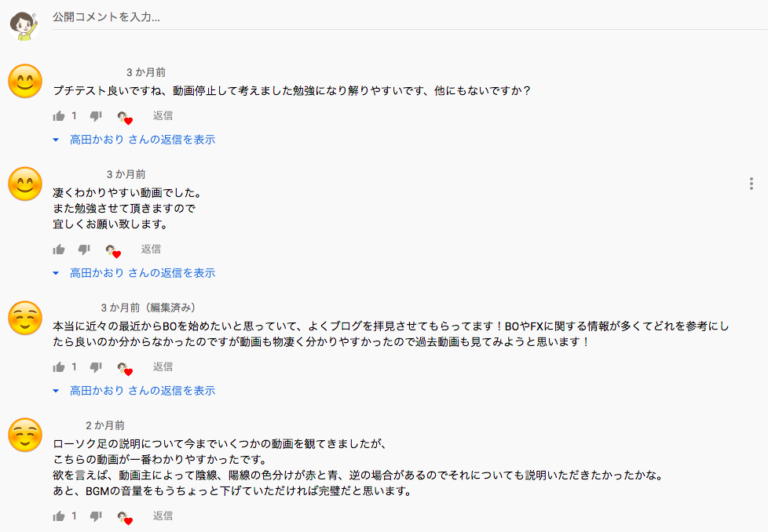
Task: Click the thumbs-down icon on the third comment
Action: 94,366
